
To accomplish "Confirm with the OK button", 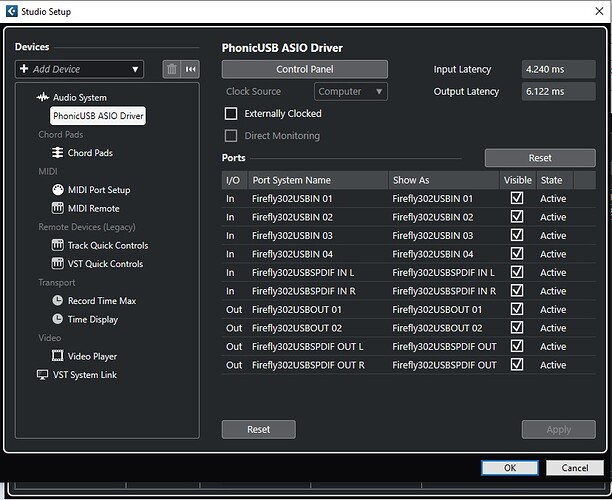I will click(510, 468).
